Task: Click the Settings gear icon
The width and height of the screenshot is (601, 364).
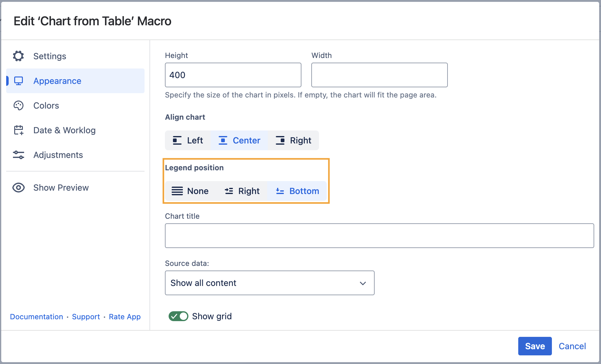Action: [x=19, y=56]
